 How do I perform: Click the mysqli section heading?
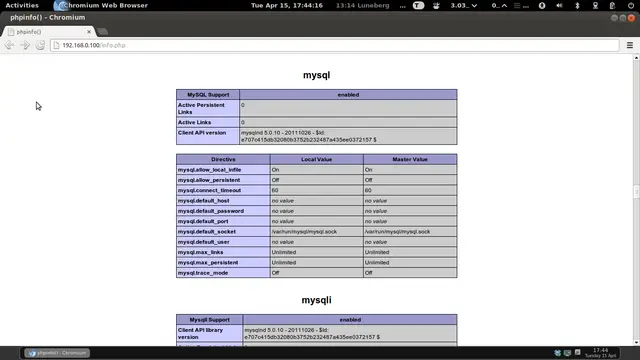pyautogui.click(x=316, y=300)
